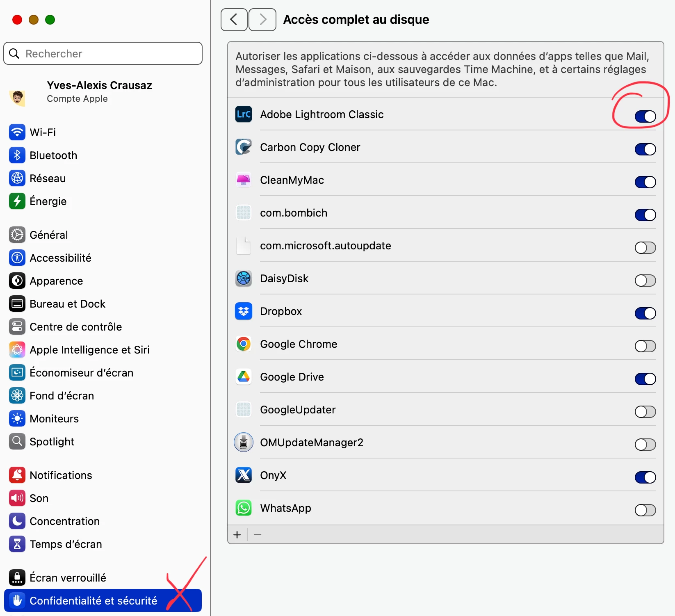Enable WhatsApp full disk access
The width and height of the screenshot is (675, 616).
coord(645,510)
